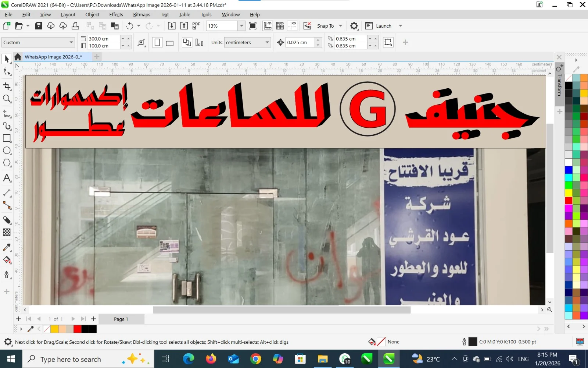Screen dimensions: 588x368
Task: Select the Rectangle tool
Action: pos(7,138)
